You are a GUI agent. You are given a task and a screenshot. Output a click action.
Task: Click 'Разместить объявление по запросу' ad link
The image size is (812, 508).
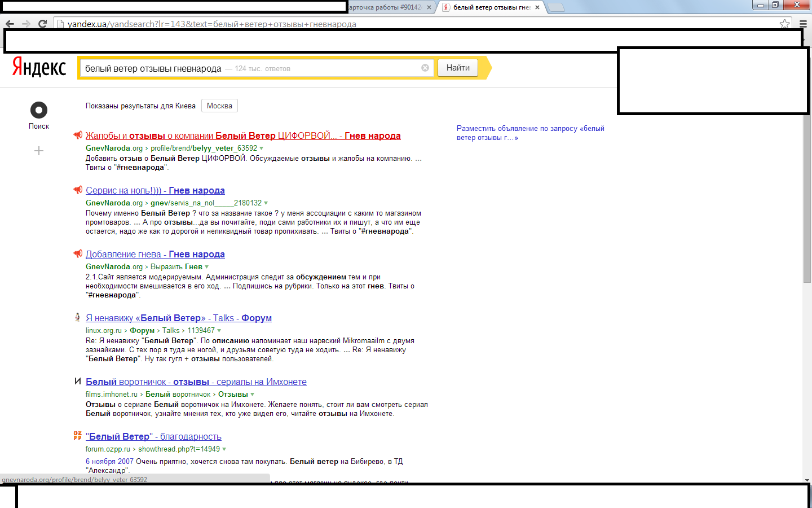tap(531, 133)
